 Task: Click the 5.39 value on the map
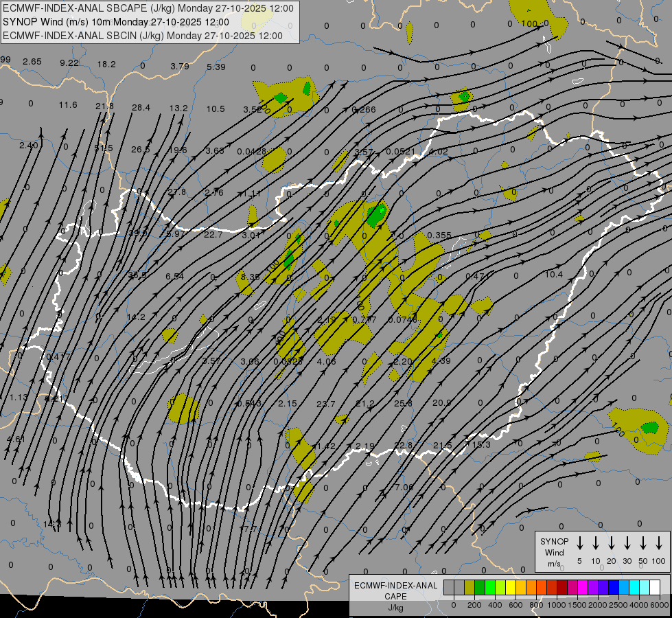click(x=216, y=67)
